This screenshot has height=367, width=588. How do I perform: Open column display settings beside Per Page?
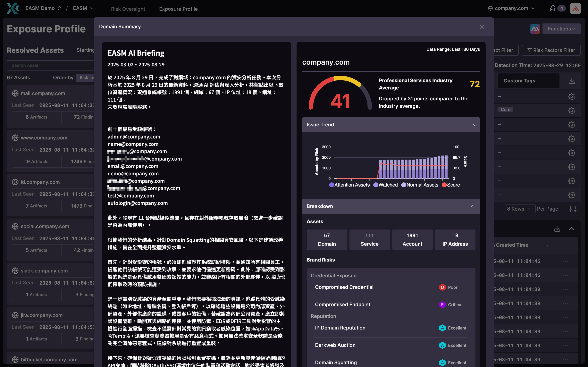pyautogui.click(x=573, y=209)
